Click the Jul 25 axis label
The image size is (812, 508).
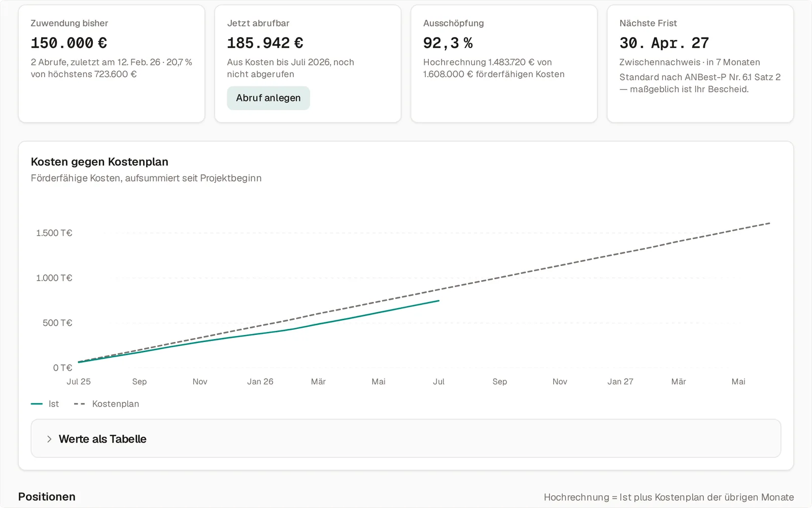click(x=79, y=382)
